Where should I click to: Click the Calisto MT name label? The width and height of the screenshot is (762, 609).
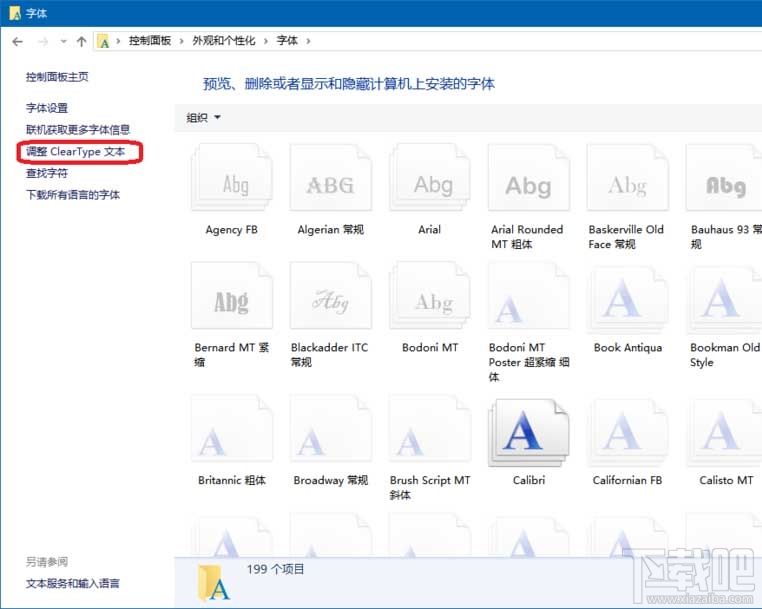point(726,480)
